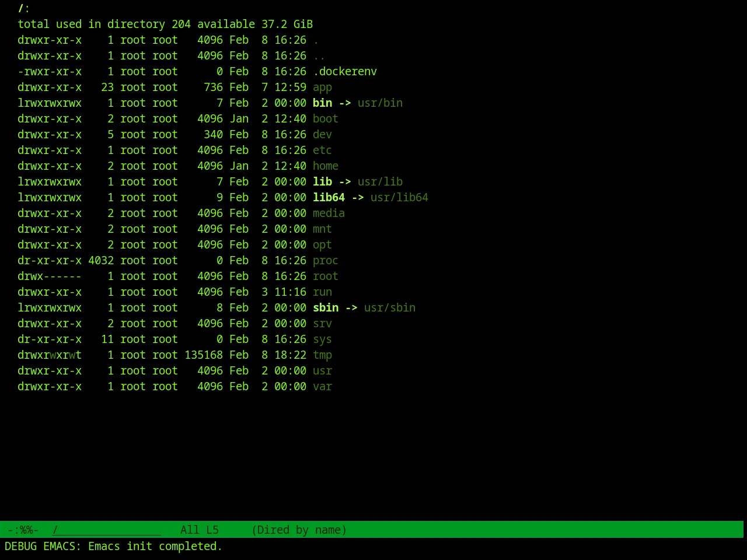Open the app directory entry
Screen dimensions: 747x560
point(322,87)
